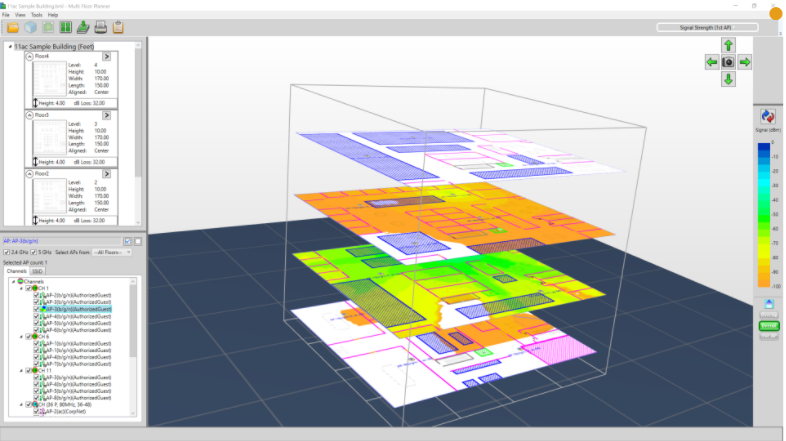Rotate view with the green right arrow
The image size is (786, 441).
tap(745, 62)
